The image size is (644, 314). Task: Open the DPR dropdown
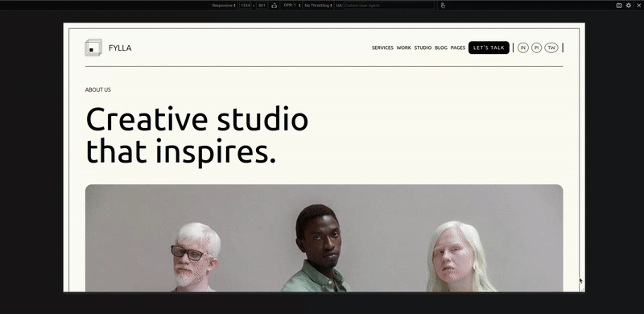pyautogui.click(x=292, y=6)
